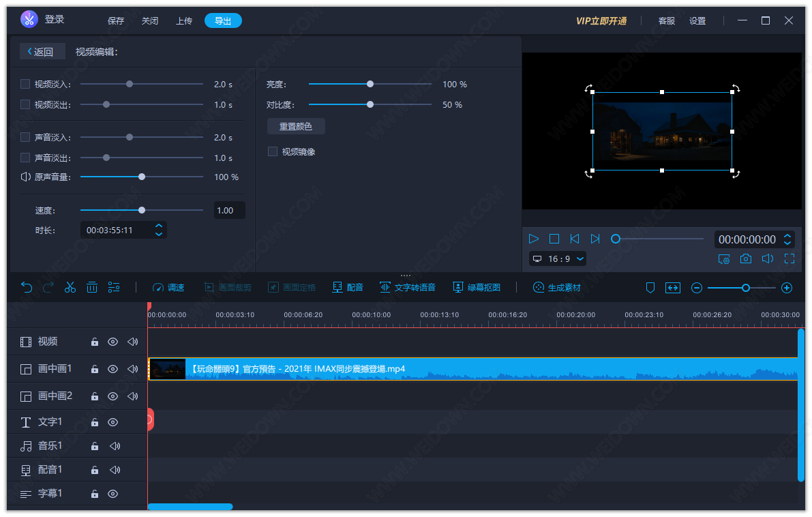Click the undo arrow icon

[x=27, y=287]
